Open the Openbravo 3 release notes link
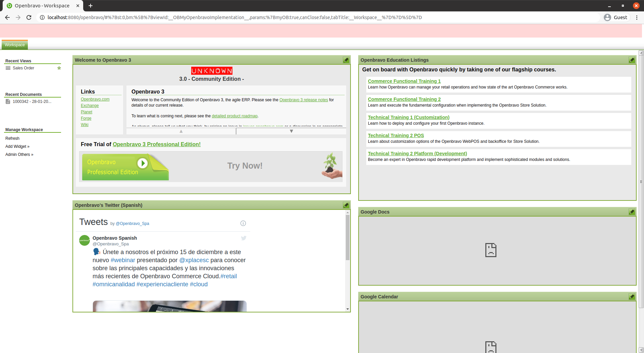This screenshot has width=644, height=353. pyautogui.click(x=304, y=100)
